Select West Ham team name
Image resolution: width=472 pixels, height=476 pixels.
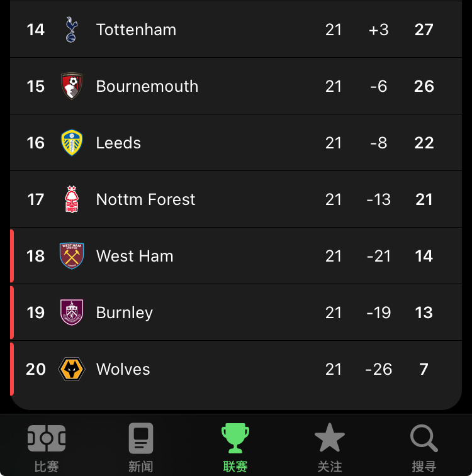pos(135,256)
